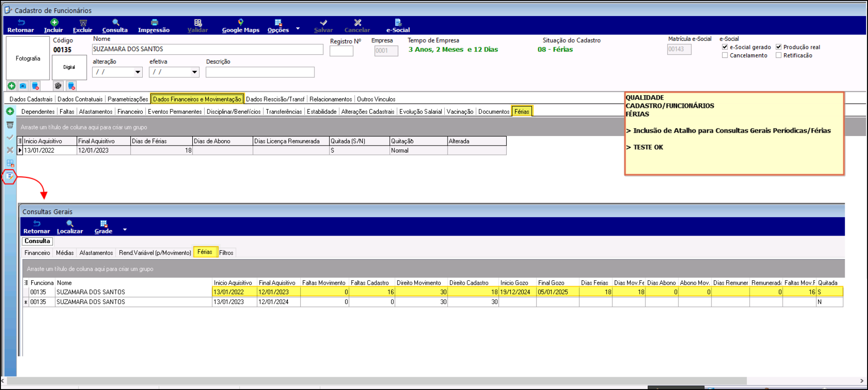Select Rend.Variável (p/Movimento) tab
This screenshot has height=390, width=868.
[x=155, y=253]
